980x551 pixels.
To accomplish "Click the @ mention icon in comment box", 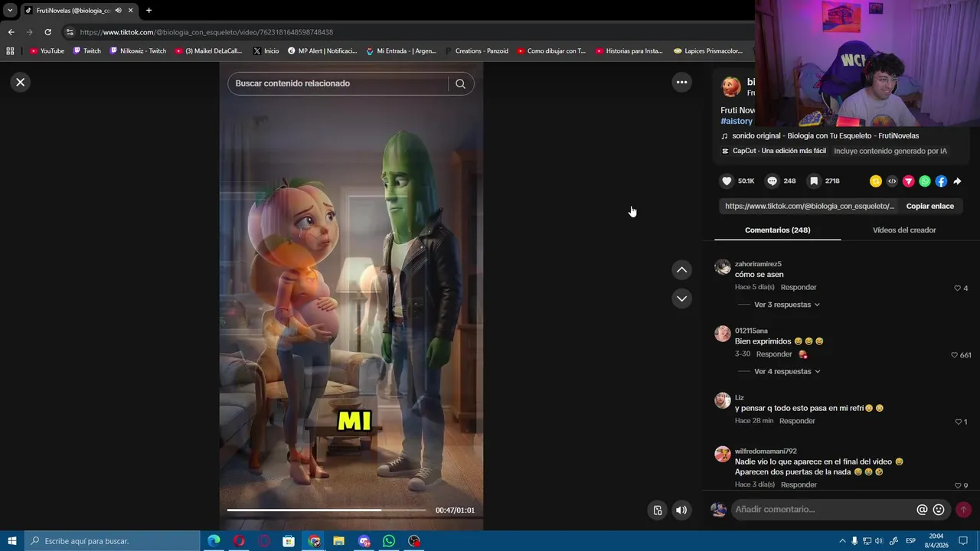I will click(x=922, y=510).
